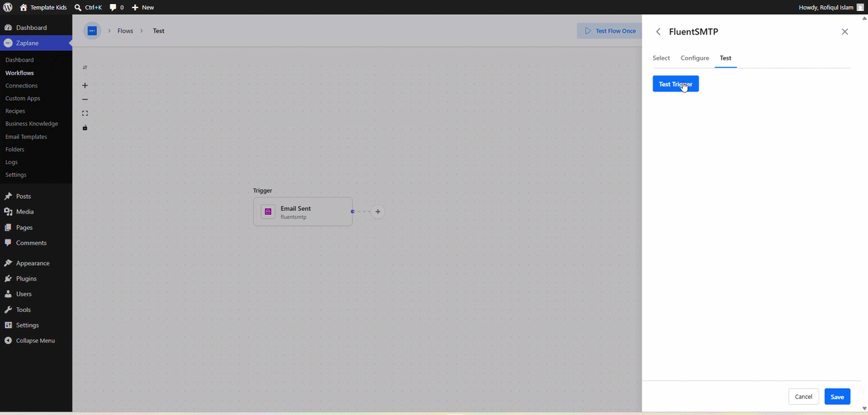
Task: Click the Posts pin icon
Action: (x=8, y=196)
